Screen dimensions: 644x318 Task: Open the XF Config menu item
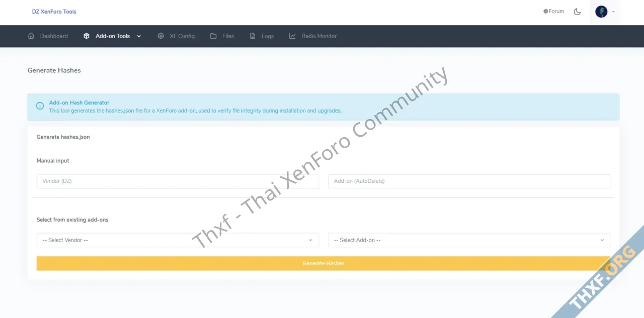182,36
